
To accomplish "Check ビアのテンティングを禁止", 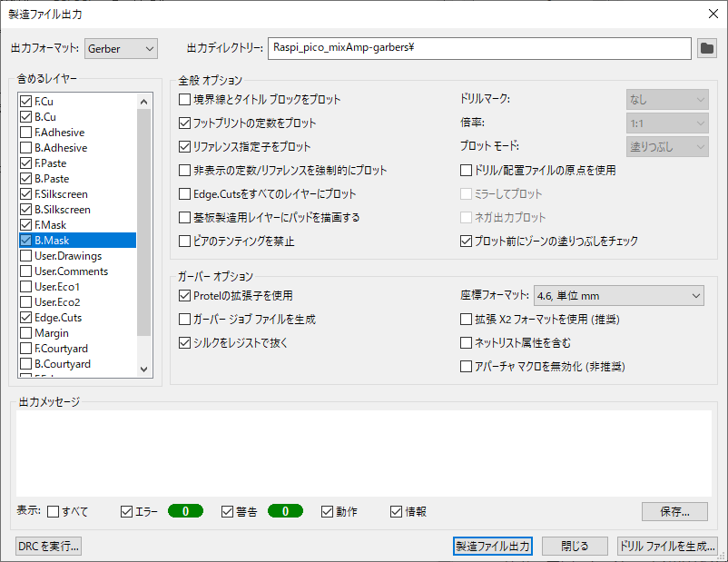I will coord(185,242).
